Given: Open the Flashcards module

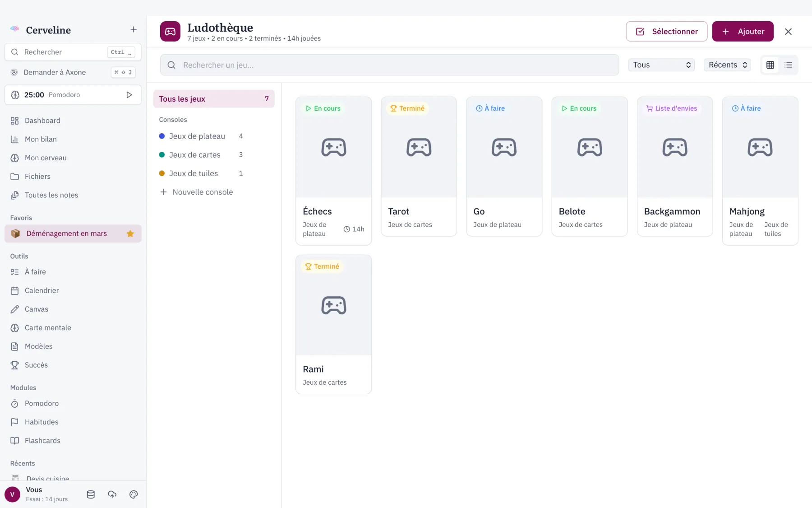Looking at the screenshot, I should (73, 441).
